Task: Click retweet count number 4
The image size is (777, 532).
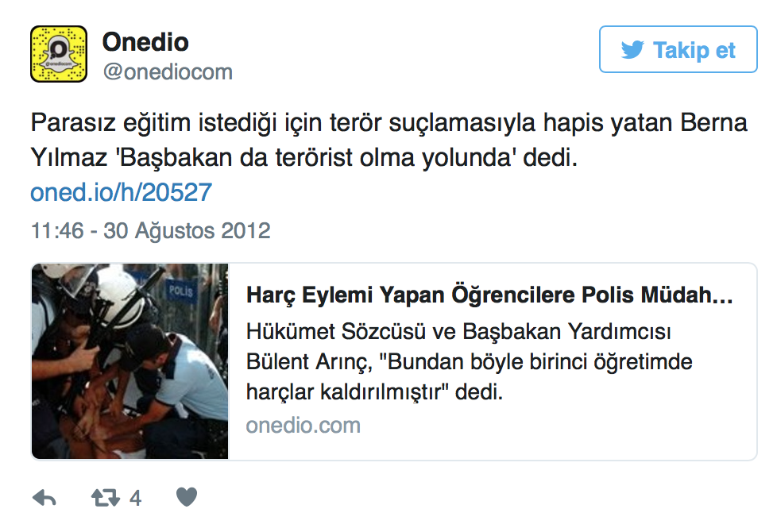Action: point(135,499)
